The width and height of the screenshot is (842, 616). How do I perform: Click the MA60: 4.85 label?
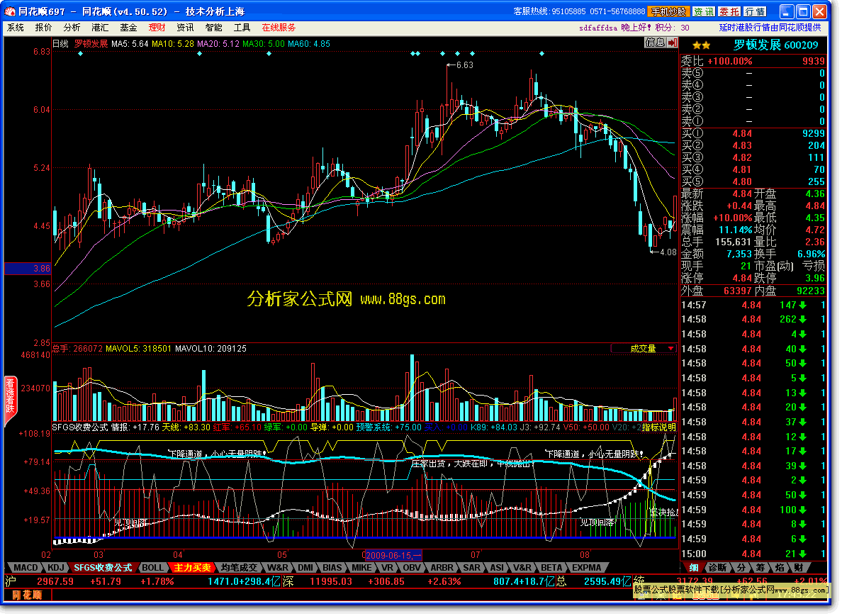(x=309, y=44)
